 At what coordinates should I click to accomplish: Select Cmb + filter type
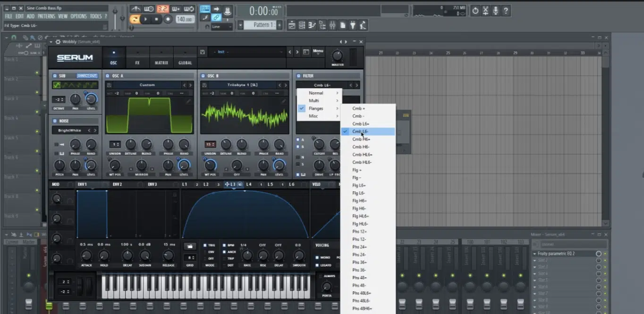click(368, 108)
